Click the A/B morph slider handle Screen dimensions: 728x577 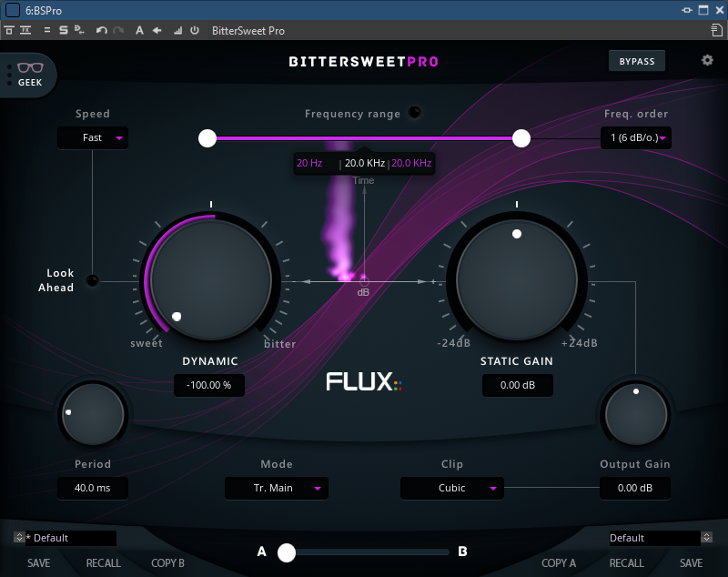[x=288, y=552]
